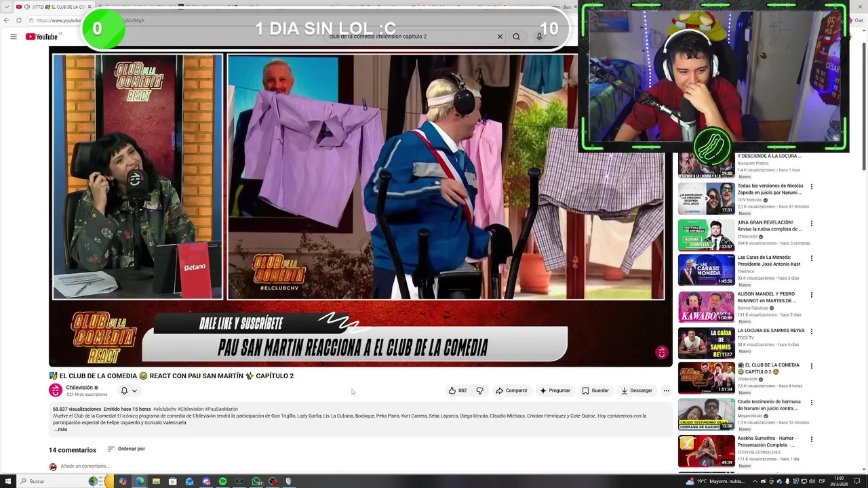This screenshot has height=488, width=868.
Task: Click the youtube.com address bar
Action: pos(58,20)
